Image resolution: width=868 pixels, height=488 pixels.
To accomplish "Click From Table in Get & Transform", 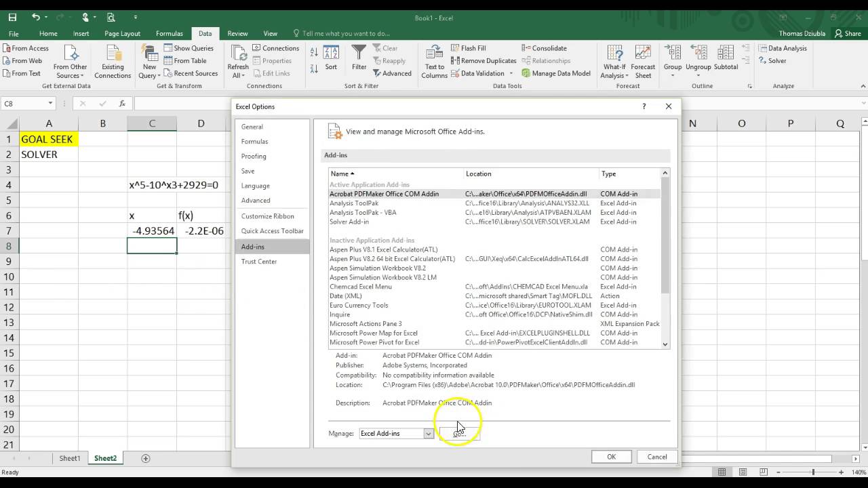I will click(185, 61).
